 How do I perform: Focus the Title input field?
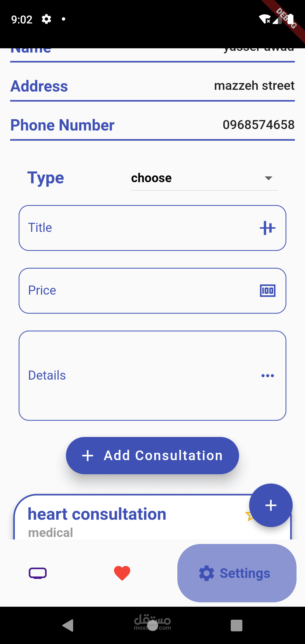pyautogui.click(x=136, y=228)
